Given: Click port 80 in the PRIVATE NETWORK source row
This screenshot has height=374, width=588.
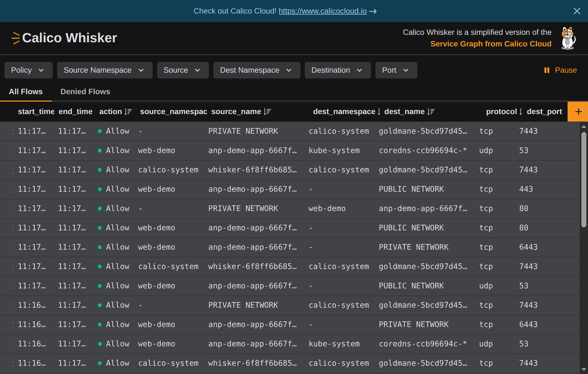Looking at the screenshot, I should [x=524, y=209].
